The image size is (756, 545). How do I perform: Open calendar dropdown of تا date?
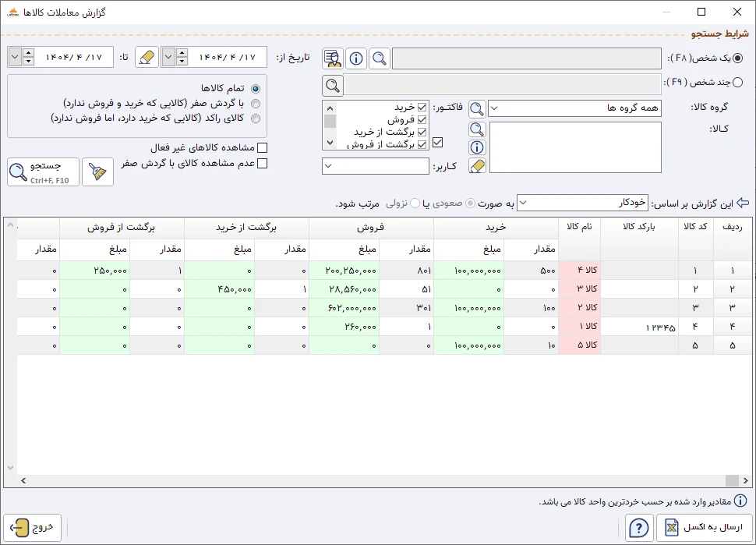(15, 58)
